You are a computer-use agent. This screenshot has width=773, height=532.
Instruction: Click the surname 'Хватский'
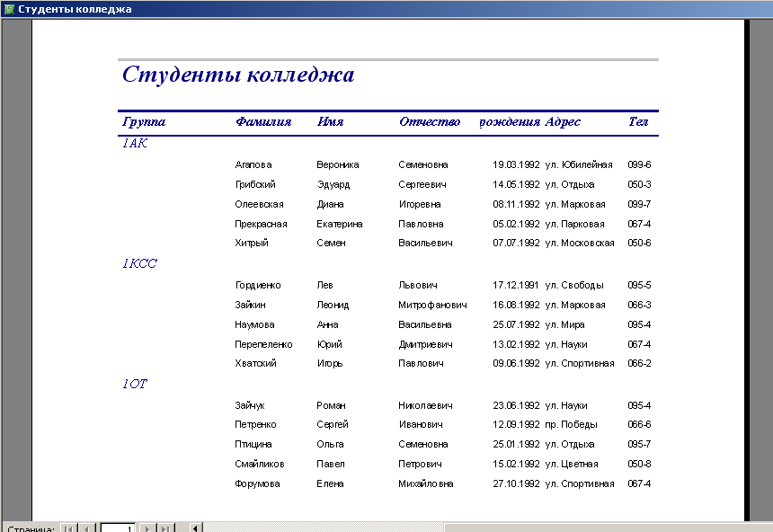pyautogui.click(x=255, y=363)
